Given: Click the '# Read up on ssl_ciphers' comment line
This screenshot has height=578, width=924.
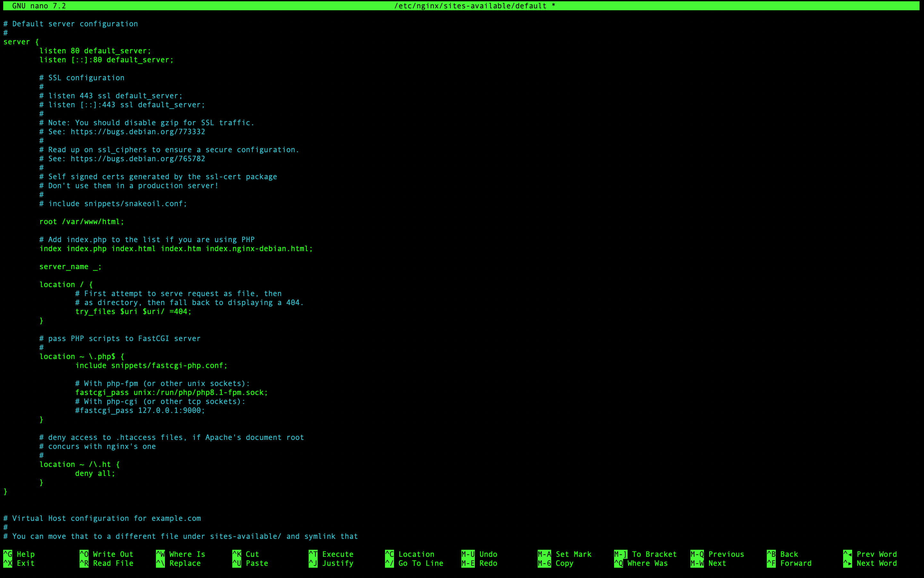Looking at the screenshot, I should click(x=169, y=149).
